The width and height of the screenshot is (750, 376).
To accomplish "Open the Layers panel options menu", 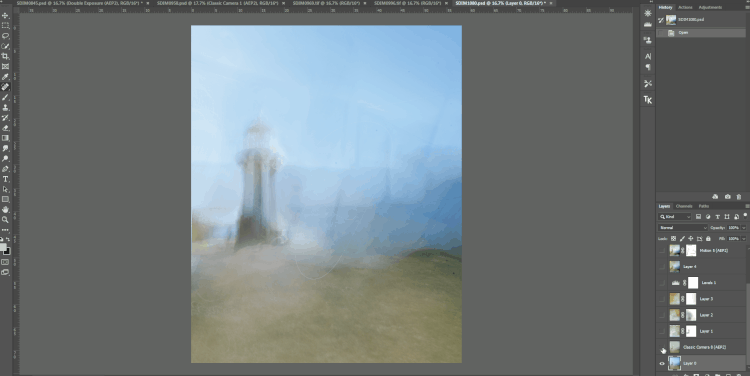I will (x=747, y=206).
